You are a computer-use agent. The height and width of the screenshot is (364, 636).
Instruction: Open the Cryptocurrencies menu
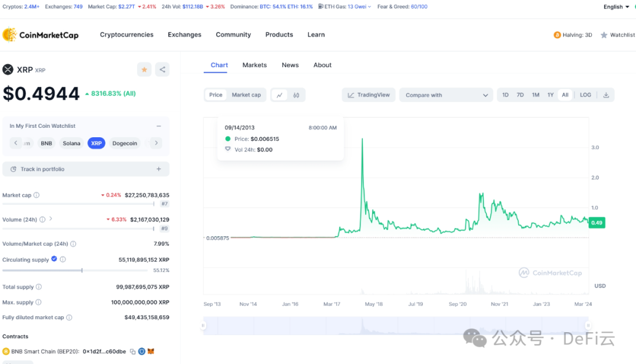[127, 35]
